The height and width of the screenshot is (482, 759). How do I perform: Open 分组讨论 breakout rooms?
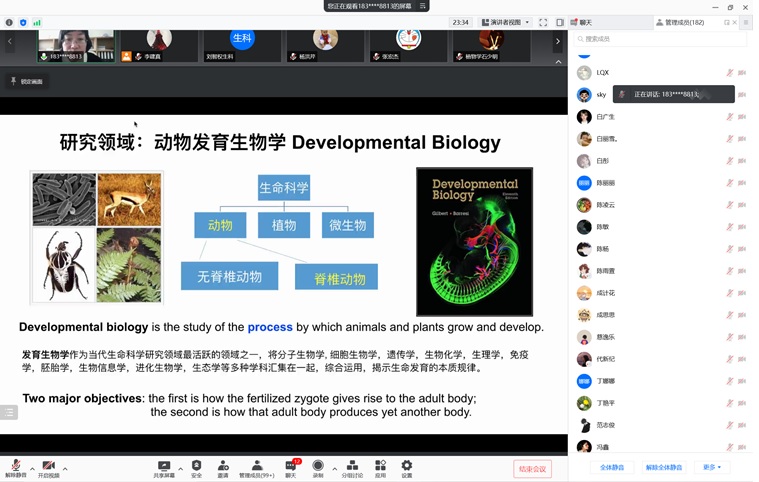352,467
